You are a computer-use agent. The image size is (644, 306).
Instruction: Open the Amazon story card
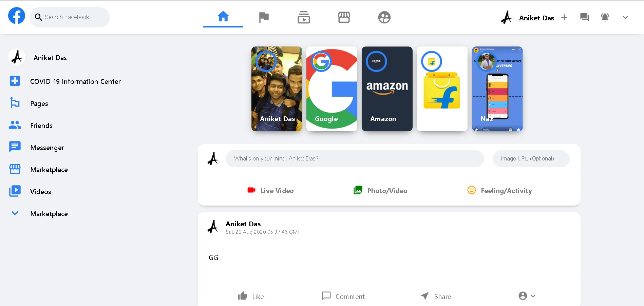[x=387, y=89]
